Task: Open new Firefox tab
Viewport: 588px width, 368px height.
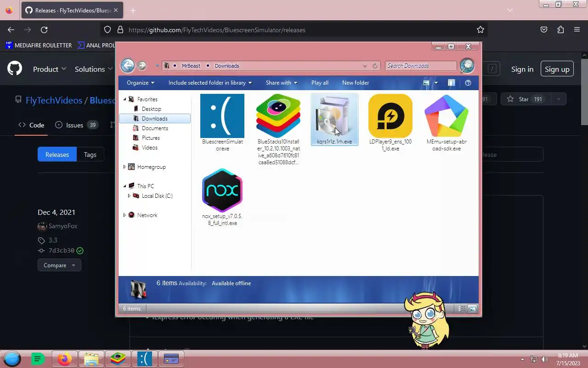Action: [x=133, y=10]
